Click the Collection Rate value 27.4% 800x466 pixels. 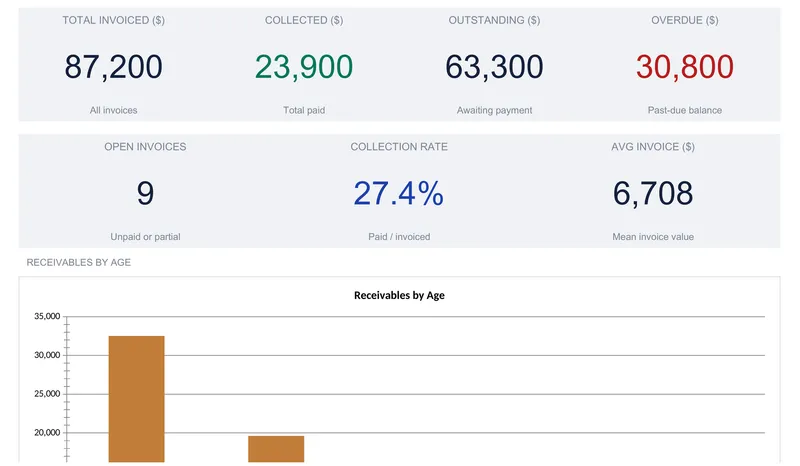point(398,193)
